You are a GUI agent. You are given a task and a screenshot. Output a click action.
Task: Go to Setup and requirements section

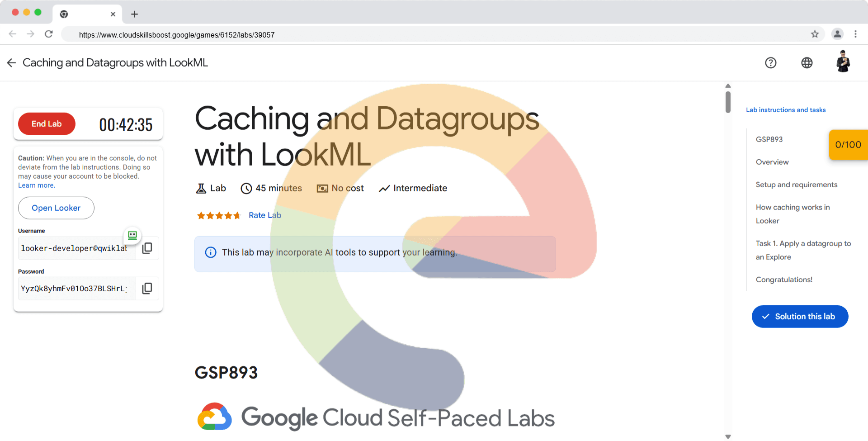pos(797,185)
